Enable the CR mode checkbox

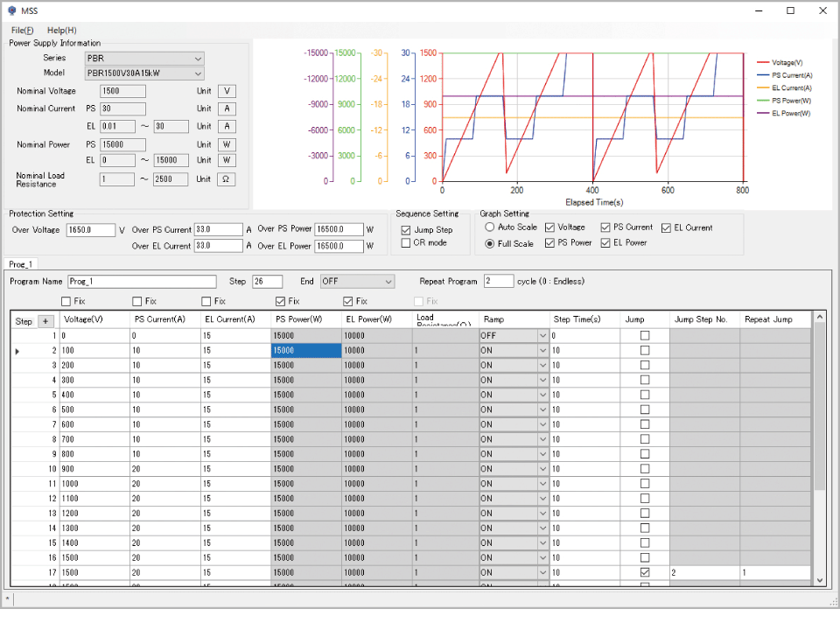(x=407, y=243)
